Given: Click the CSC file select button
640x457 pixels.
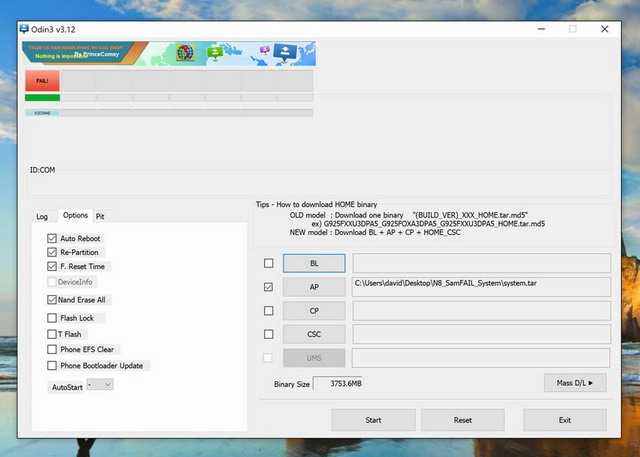Looking at the screenshot, I should tap(314, 334).
